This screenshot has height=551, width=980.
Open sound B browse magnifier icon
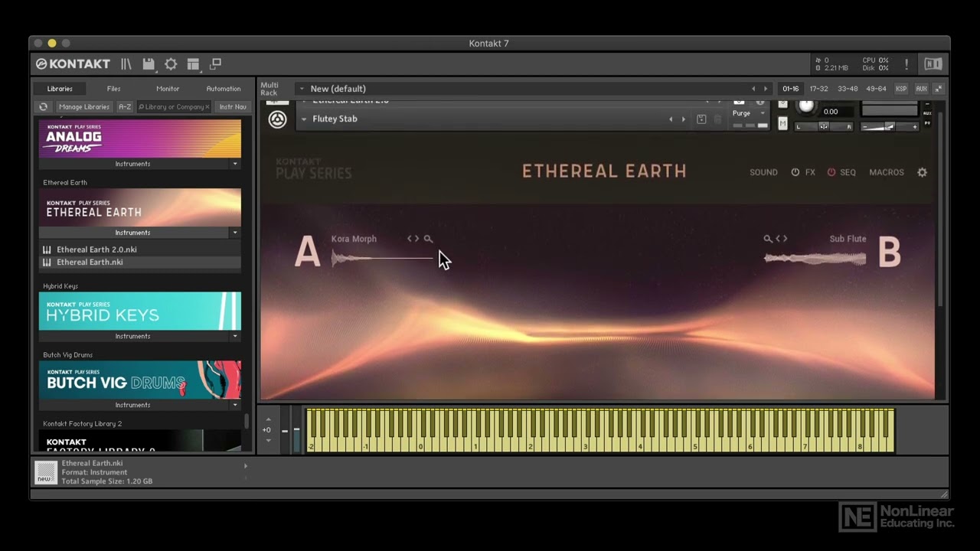[x=768, y=239]
